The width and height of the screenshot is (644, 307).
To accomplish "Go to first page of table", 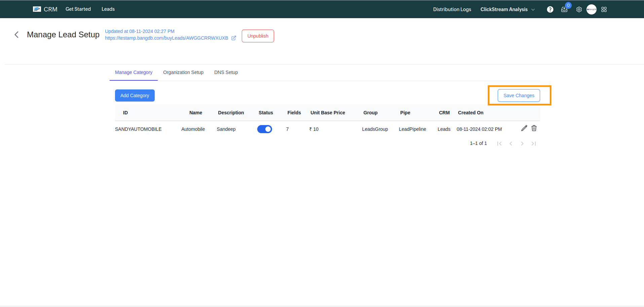I will point(499,144).
